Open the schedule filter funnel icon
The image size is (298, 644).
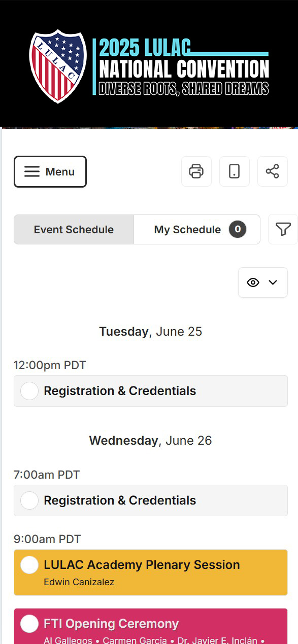[x=283, y=229]
